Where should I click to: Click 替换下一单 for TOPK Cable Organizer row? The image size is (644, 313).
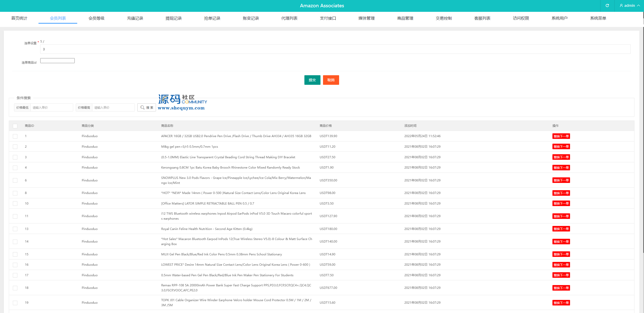(x=561, y=303)
